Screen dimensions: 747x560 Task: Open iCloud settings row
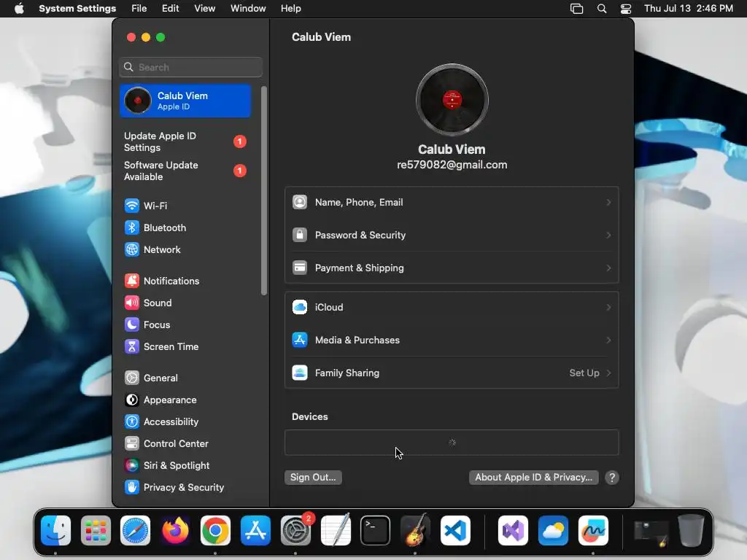click(452, 308)
